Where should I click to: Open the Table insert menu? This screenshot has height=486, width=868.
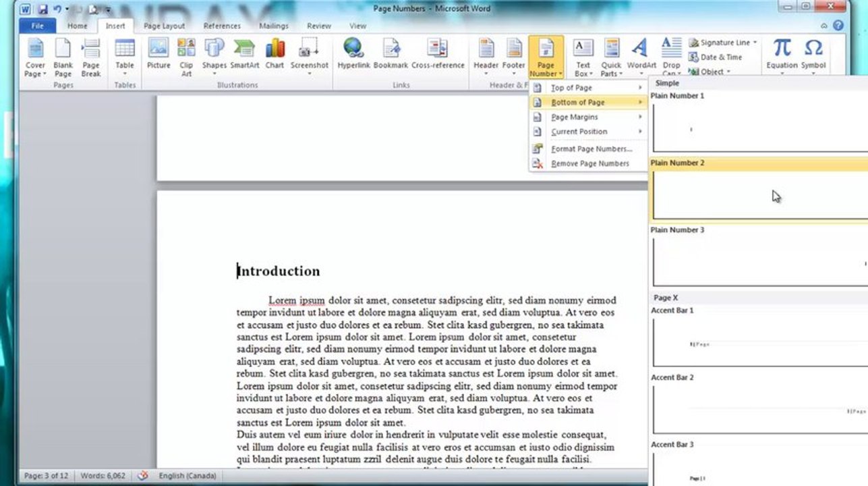click(x=125, y=57)
